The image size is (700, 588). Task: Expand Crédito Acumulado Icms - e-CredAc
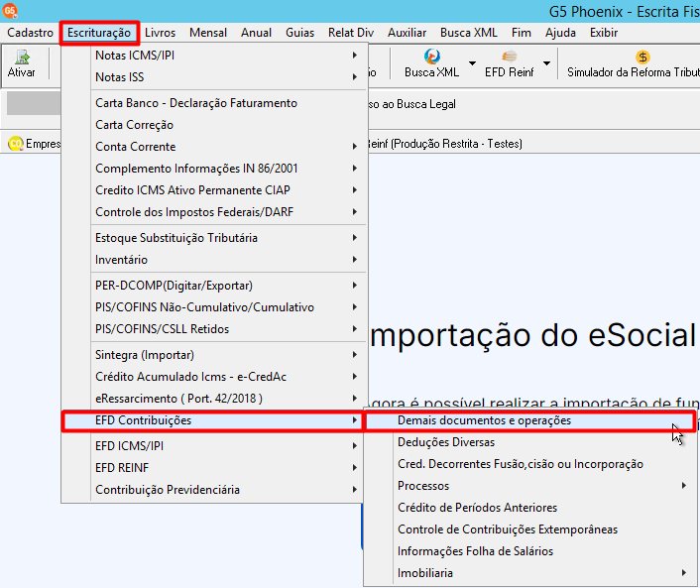click(214, 377)
